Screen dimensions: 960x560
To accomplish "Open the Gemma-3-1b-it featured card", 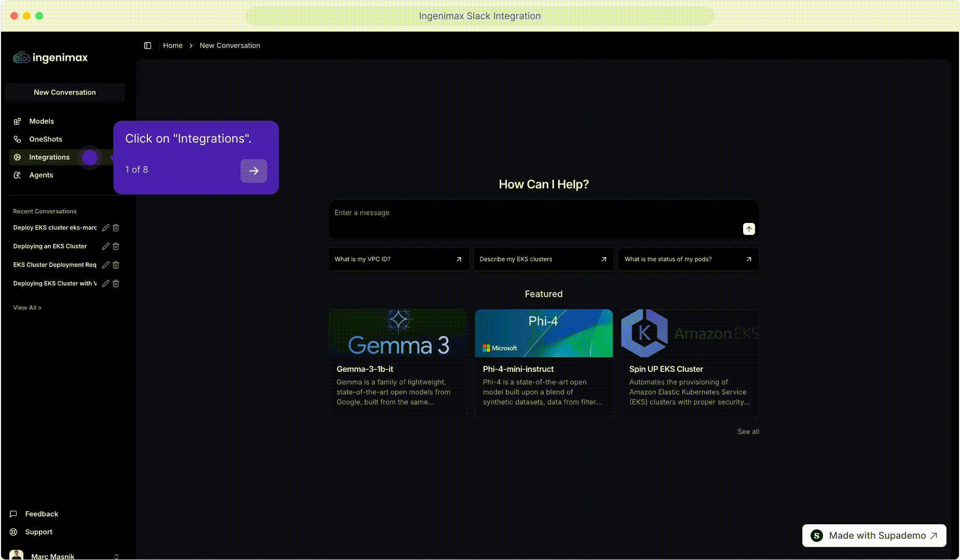I will point(397,363).
